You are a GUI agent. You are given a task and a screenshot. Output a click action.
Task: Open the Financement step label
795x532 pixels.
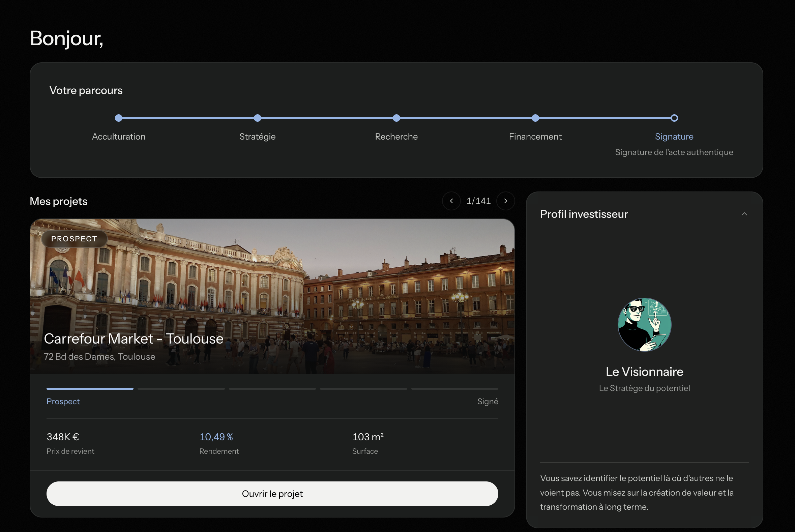pyautogui.click(x=535, y=137)
